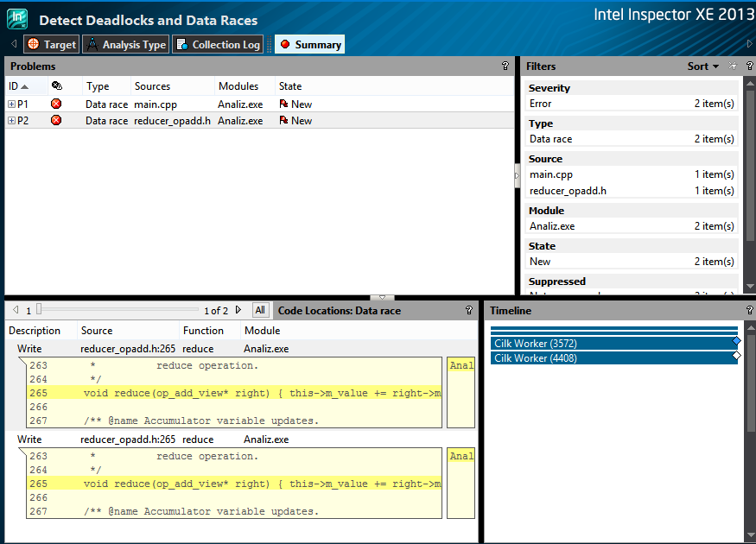Open Filters pane help icon

[749, 66]
